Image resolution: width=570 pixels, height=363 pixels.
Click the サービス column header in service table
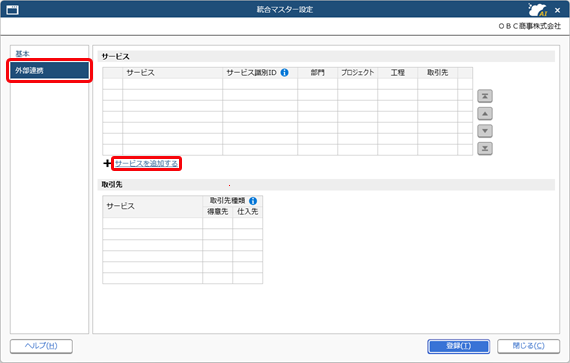pos(172,73)
